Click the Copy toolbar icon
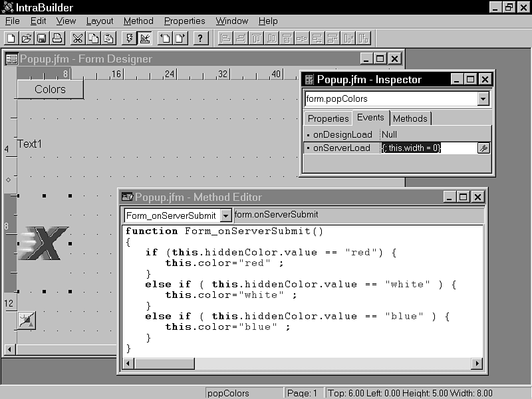Image resolution: width=532 pixels, height=399 pixels. pos(93,38)
